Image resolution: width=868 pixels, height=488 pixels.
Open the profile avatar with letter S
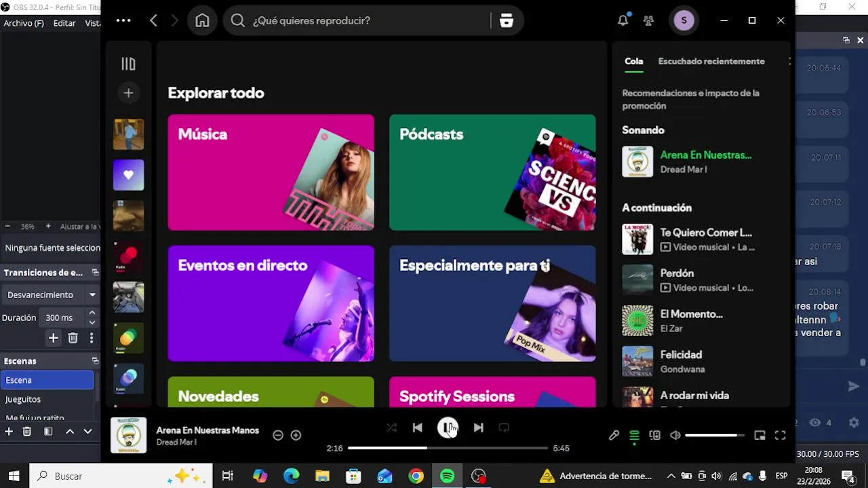[684, 20]
